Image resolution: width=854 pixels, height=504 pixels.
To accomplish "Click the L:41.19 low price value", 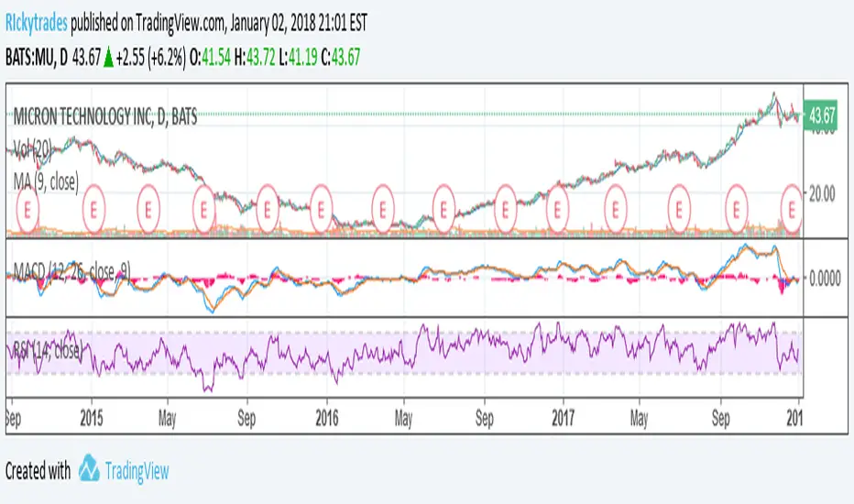I will click(x=298, y=57).
